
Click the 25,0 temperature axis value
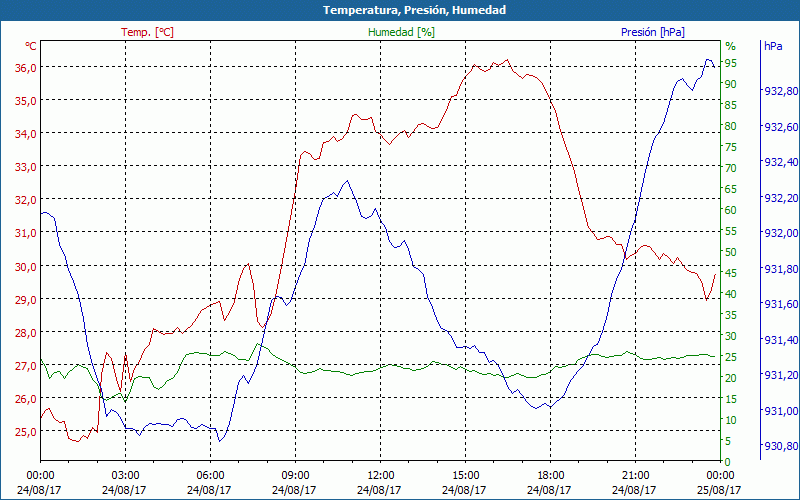pyautogui.click(x=26, y=432)
